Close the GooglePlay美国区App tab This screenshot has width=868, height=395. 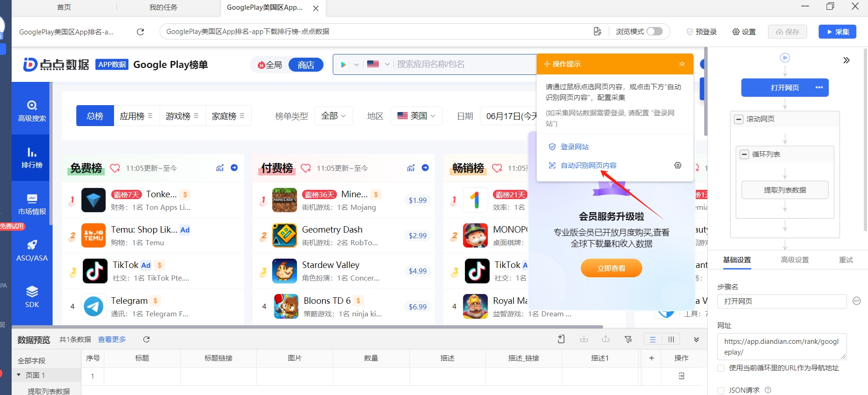[316, 8]
